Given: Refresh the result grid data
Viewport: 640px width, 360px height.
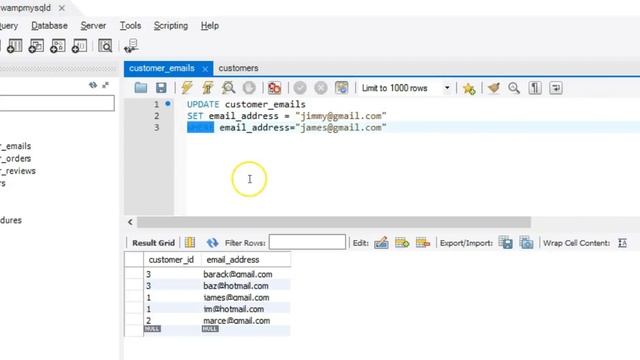Looking at the screenshot, I should [212, 243].
